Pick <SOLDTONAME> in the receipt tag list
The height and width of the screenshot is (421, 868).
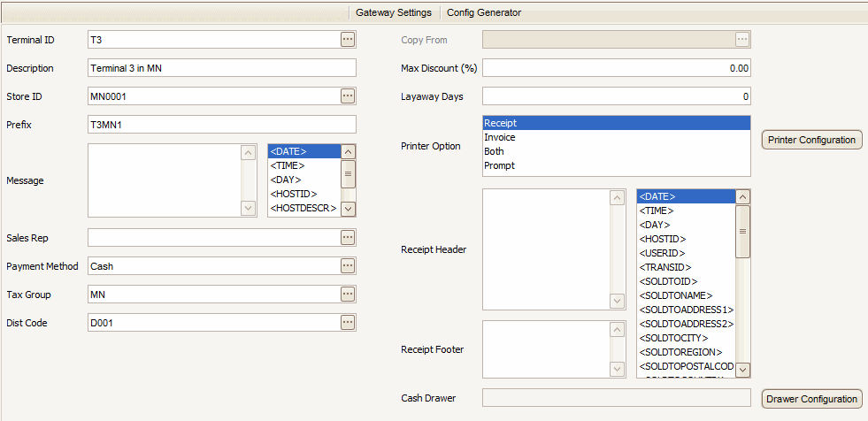click(675, 295)
